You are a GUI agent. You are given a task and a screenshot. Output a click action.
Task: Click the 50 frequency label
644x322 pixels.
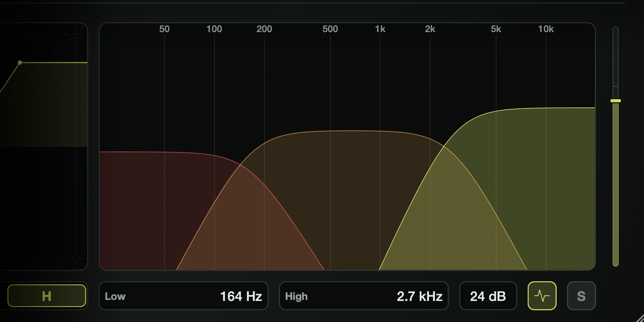(x=164, y=29)
